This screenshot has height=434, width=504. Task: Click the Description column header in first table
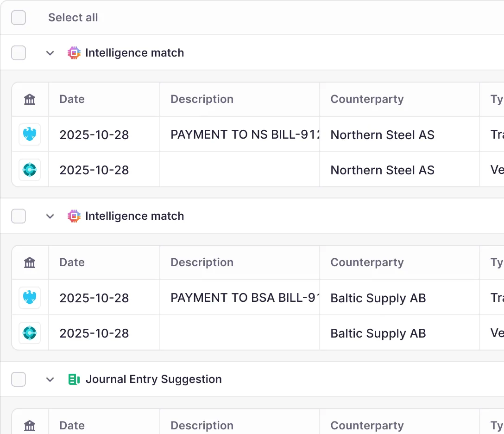202,99
